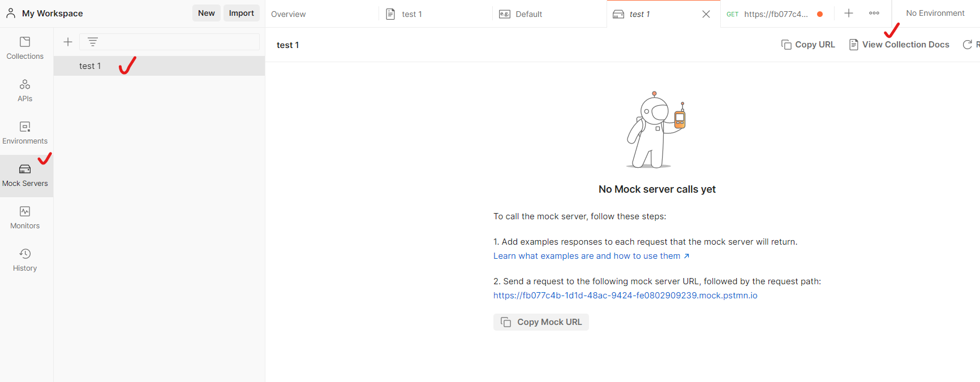Open Learn what examples are link
Image resolution: width=980 pixels, height=382 pixels.
(x=591, y=256)
